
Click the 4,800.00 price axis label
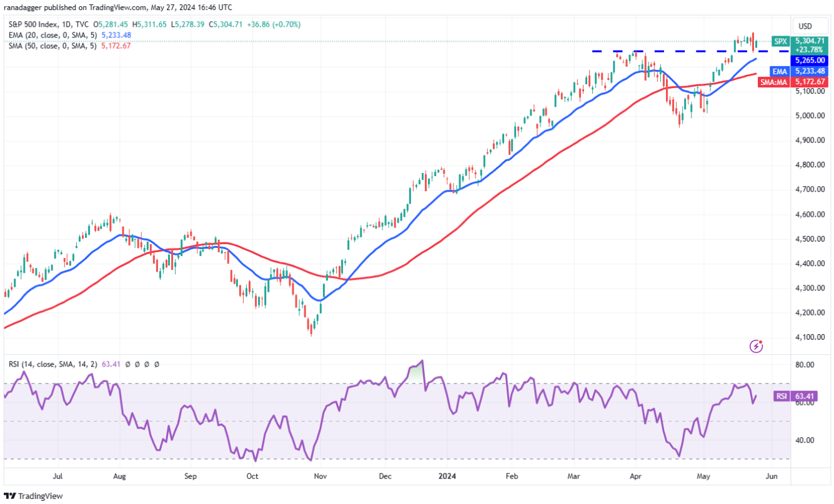click(810, 165)
